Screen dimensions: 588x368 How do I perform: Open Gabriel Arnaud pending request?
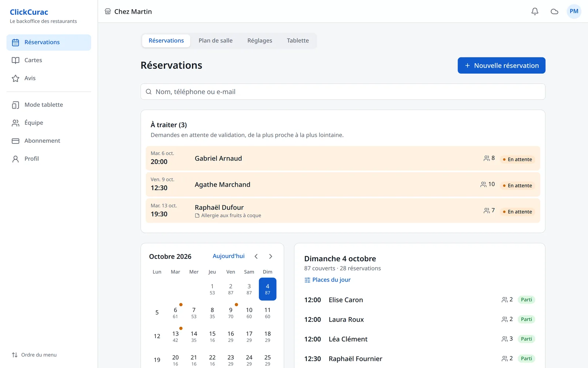pos(343,158)
